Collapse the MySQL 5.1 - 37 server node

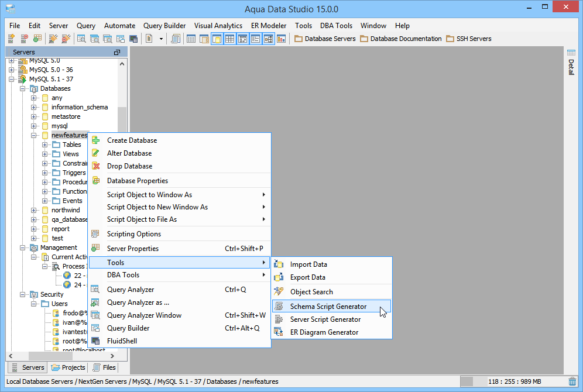12,79
